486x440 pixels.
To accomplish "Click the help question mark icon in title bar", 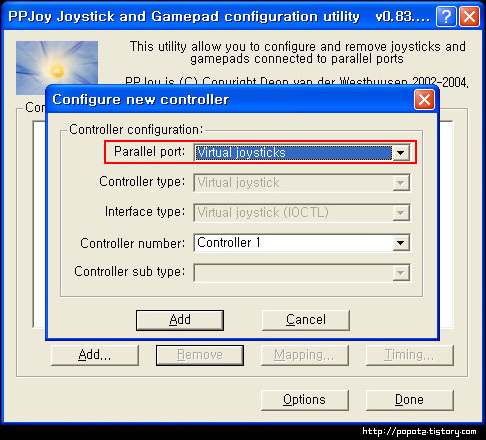I will coord(446,16).
